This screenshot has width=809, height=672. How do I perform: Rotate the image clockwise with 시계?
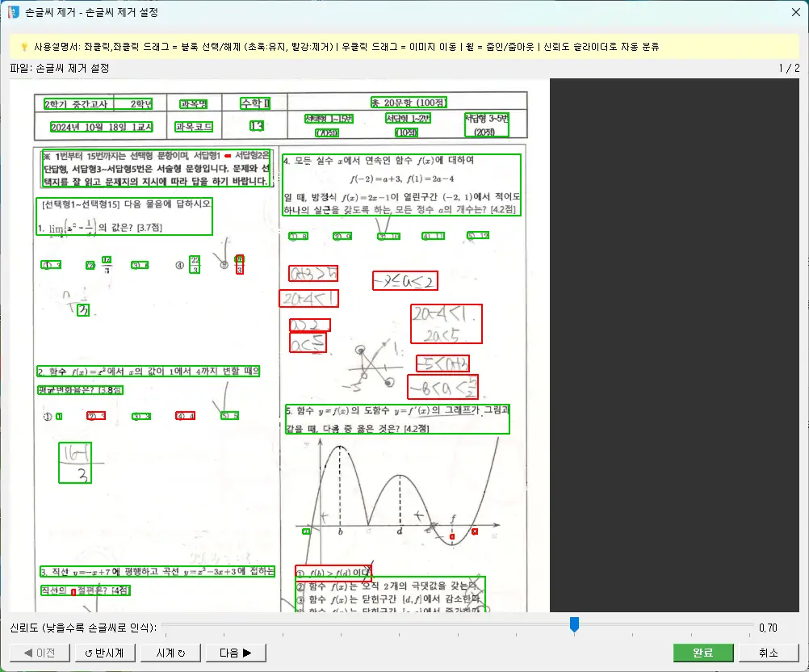[x=170, y=653]
